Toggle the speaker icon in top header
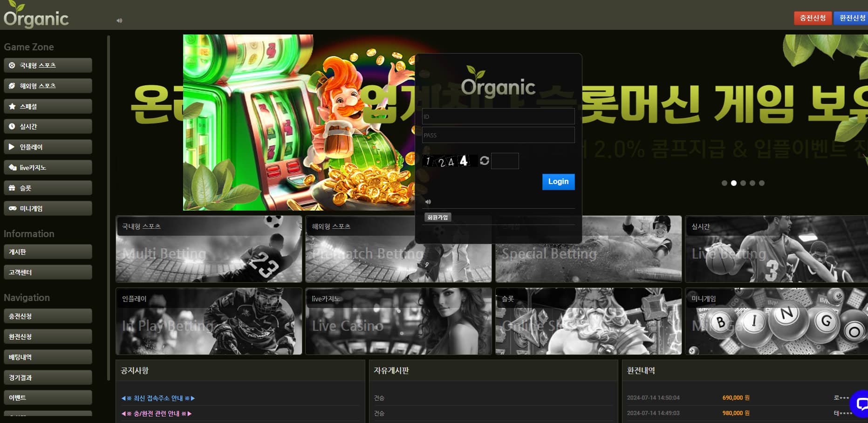The width and height of the screenshot is (868, 423). [x=119, y=20]
